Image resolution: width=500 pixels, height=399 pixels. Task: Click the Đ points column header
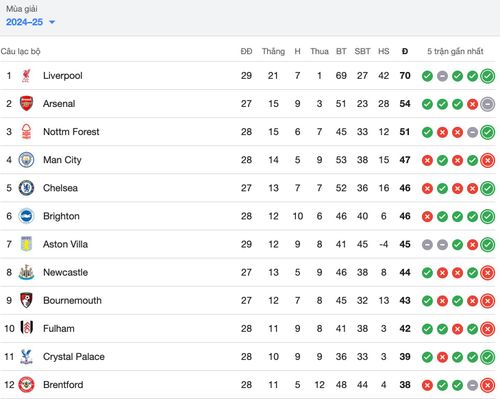405,51
